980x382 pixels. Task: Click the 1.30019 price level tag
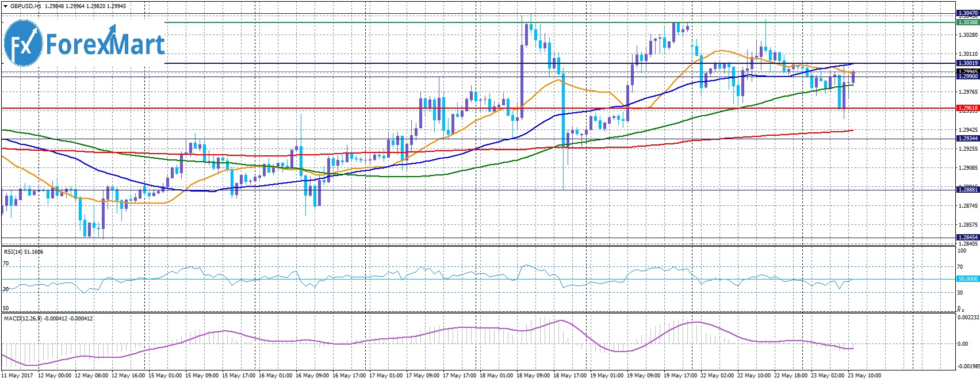(967, 63)
